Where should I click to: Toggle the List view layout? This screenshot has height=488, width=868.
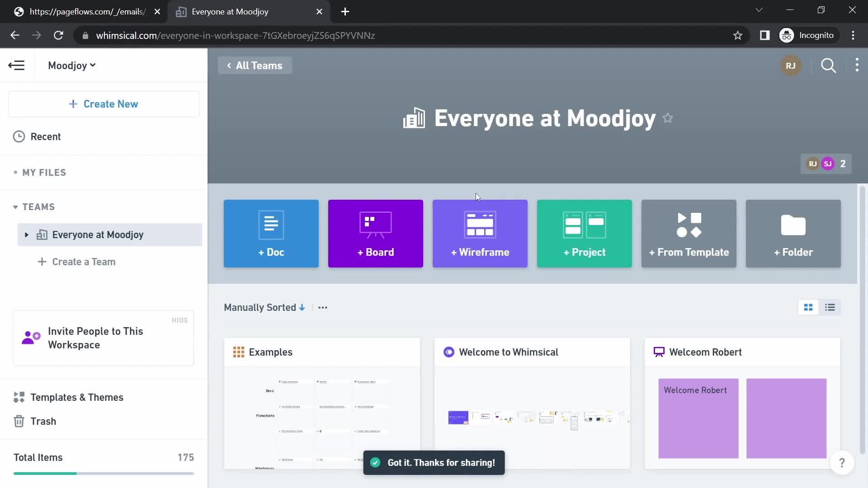[830, 307]
